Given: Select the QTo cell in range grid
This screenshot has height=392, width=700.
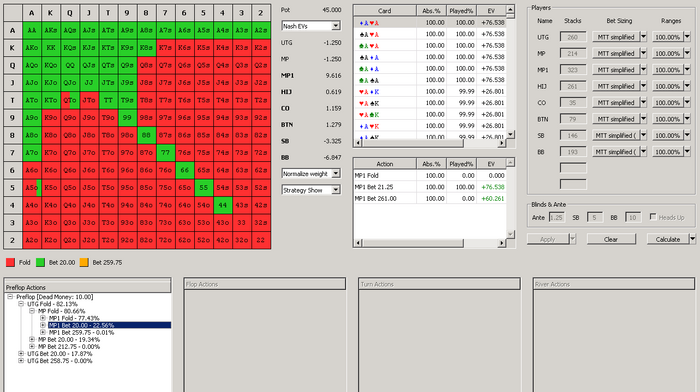Looking at the screenshot, I should [70, 100].
